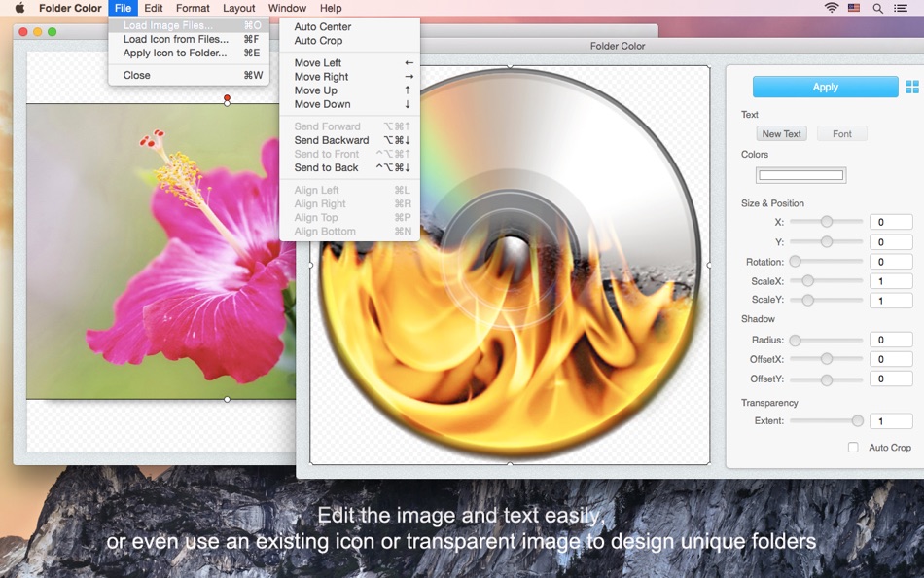Open Spotlight search magnifier icon

(x=877, y=8)
